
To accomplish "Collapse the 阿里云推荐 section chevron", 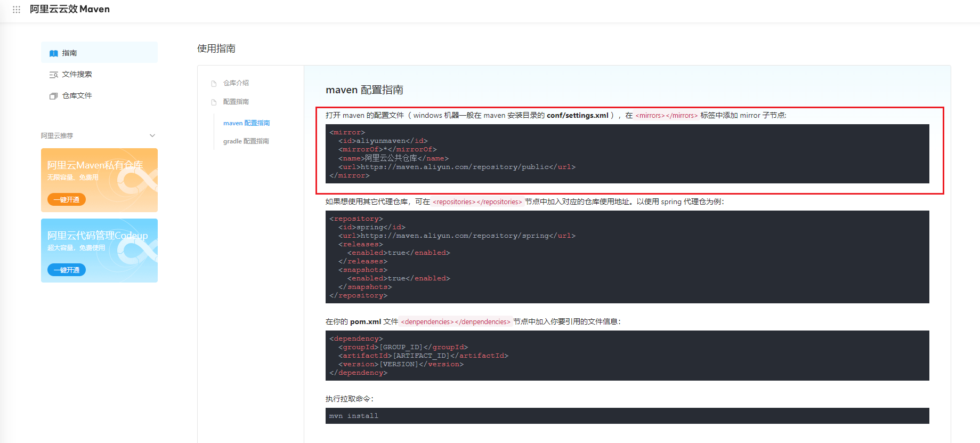I will tap(152, 135).
